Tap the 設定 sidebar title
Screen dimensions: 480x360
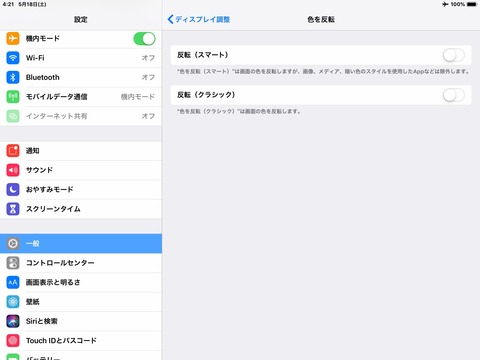[x=81, y=19]
